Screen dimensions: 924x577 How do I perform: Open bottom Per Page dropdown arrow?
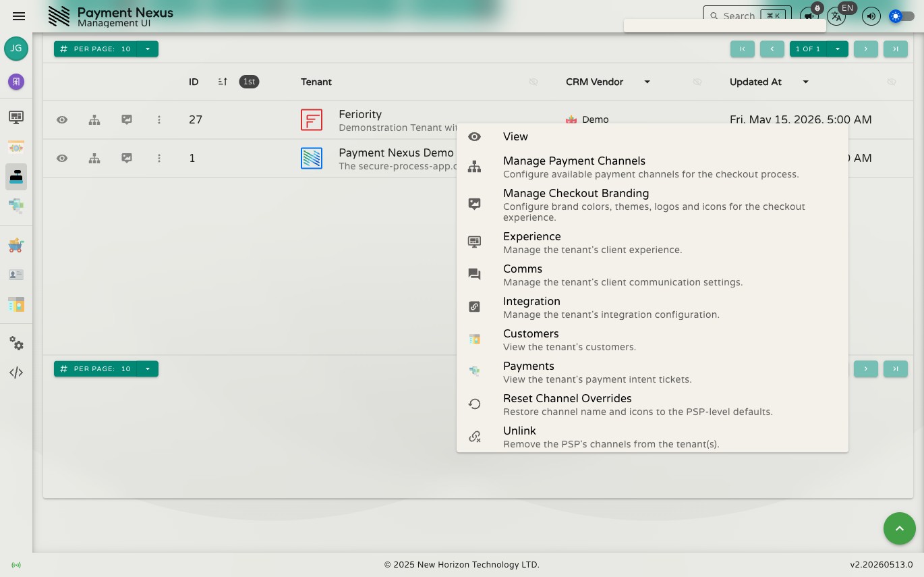pyautogui.click(x=148, y=368)
